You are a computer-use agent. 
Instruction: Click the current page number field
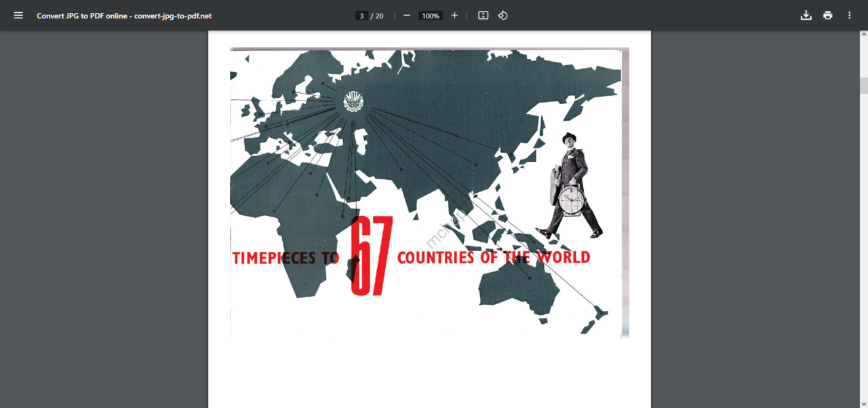coord(362,16)
